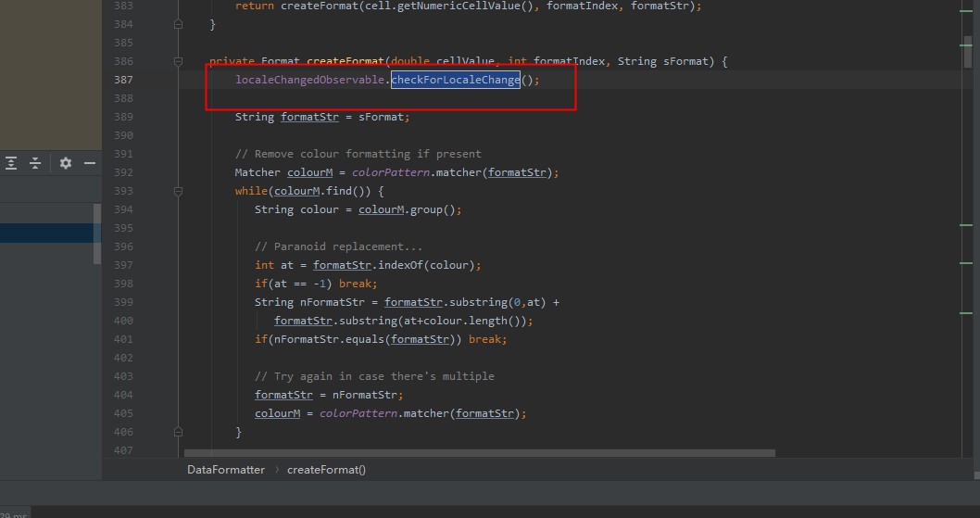The height and width of the screenshot is (518, 980).
Task: Fold the createFormat method at line 386
Action: [x=178, y=61]
